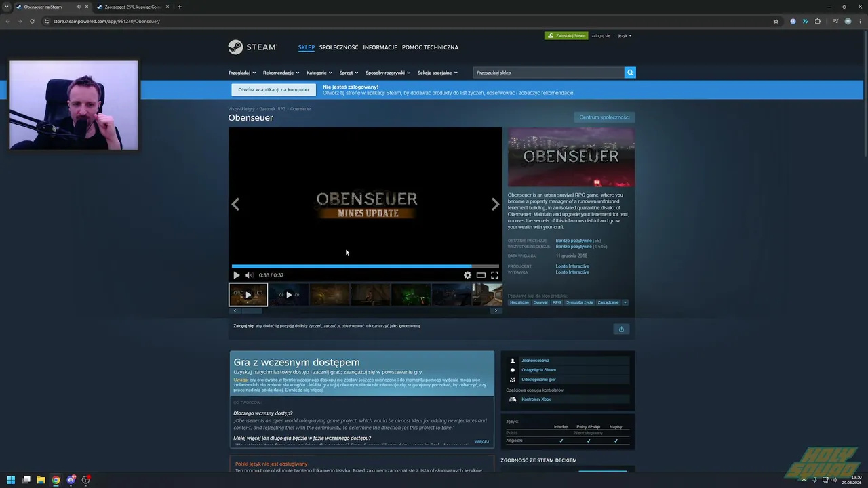Open the INFORMACJE tab
The height and width of the screenshot is (488, 868).
coord(380,47)
